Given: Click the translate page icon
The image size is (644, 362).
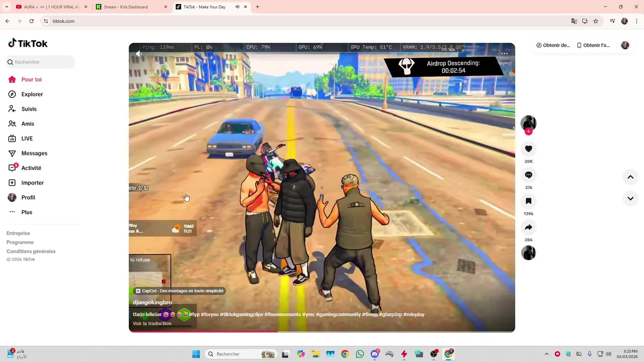Looking at the screenshot, I should point(574,21).
